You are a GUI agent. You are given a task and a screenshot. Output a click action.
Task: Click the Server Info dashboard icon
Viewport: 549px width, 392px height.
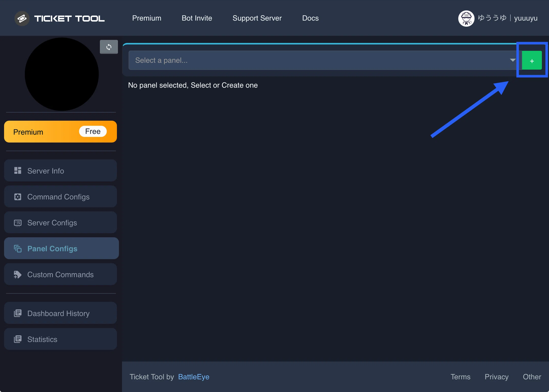pos(18,170)
